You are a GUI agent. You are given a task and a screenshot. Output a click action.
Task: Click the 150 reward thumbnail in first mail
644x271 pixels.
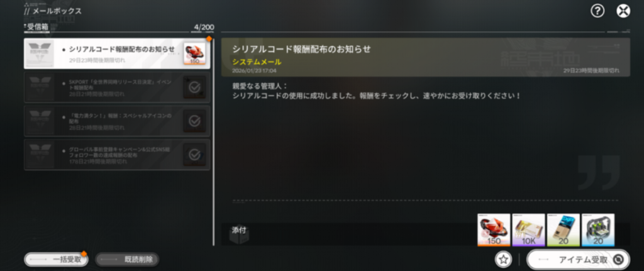(x=194, y=53)
